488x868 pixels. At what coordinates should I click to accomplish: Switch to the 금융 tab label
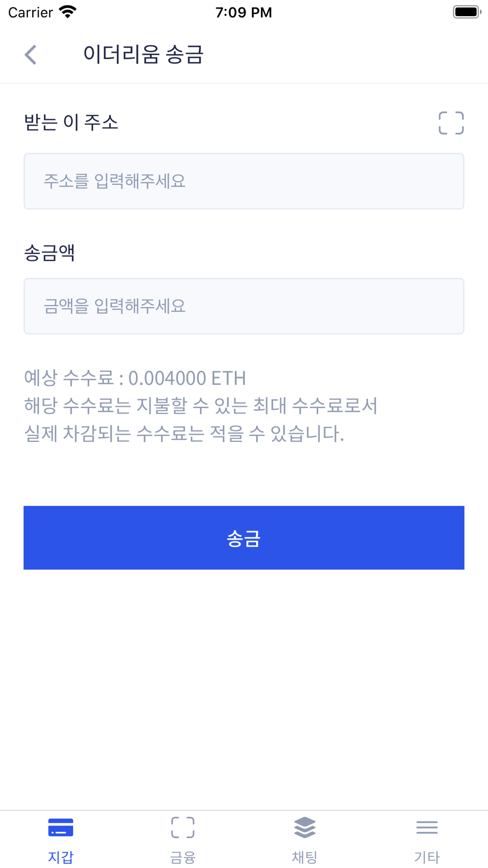tap(183, 857)
